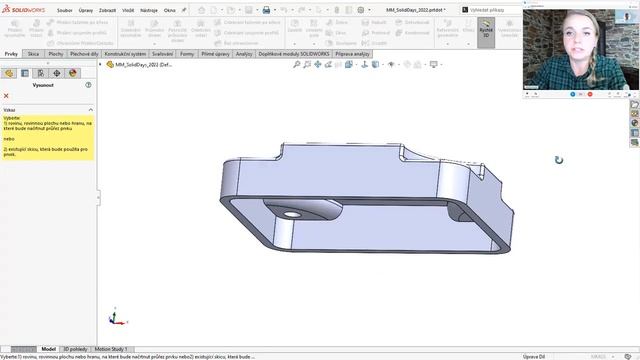Screen dimensions: 640x360
Task: Switch to the Model bottom tab
Action: pos(48,349)
